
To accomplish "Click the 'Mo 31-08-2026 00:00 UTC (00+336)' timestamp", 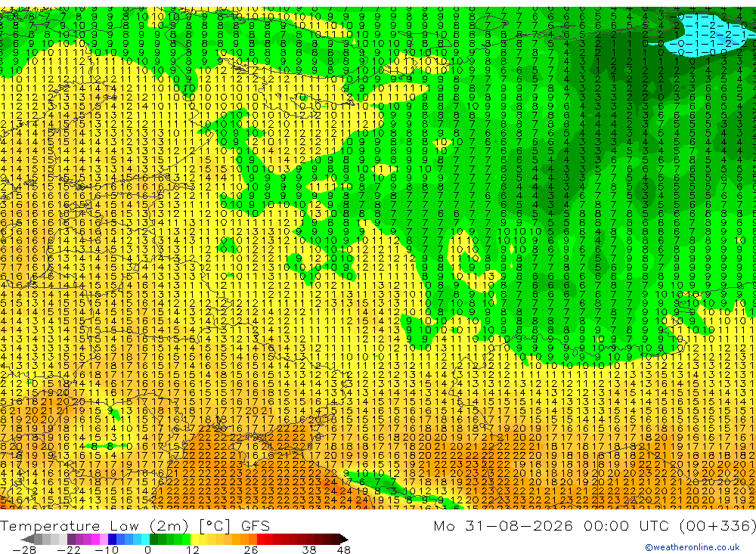I will coord(594,525).
